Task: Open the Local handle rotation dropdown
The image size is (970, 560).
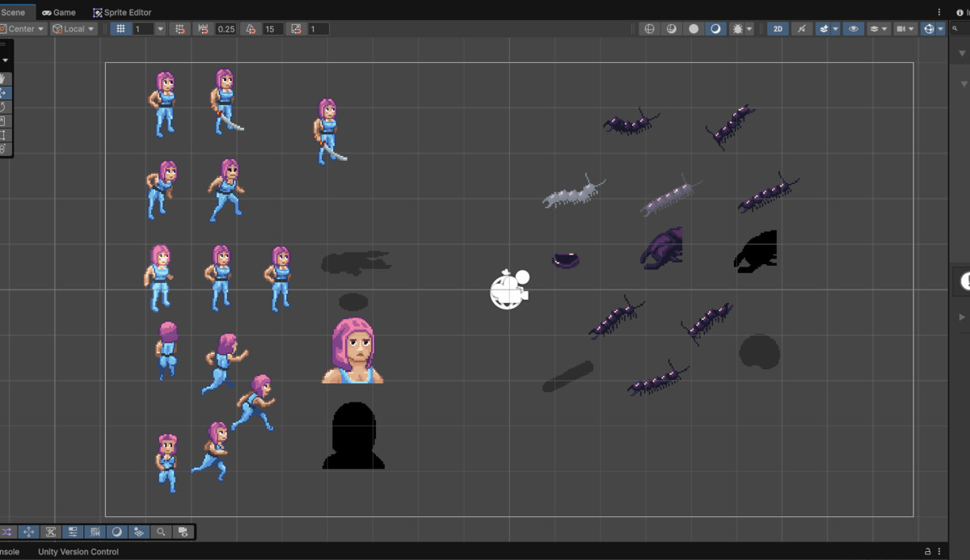Action: tap(74, 29)
